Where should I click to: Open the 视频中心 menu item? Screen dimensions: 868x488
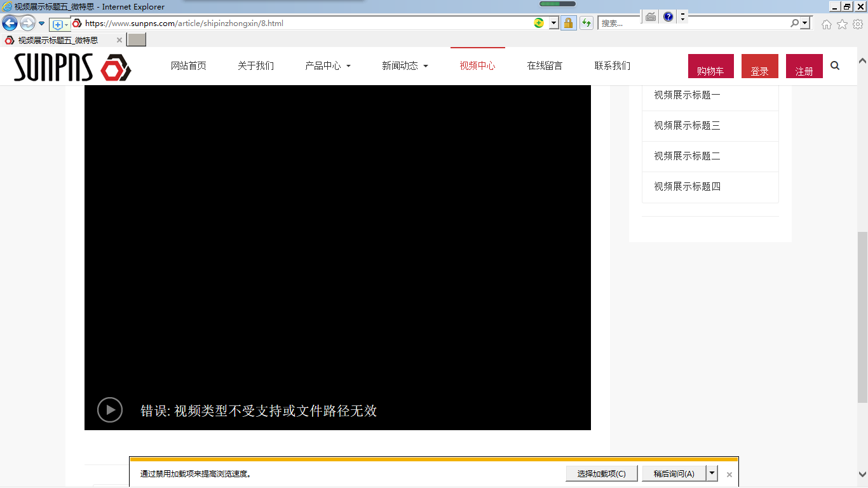[x=478, y=65]
